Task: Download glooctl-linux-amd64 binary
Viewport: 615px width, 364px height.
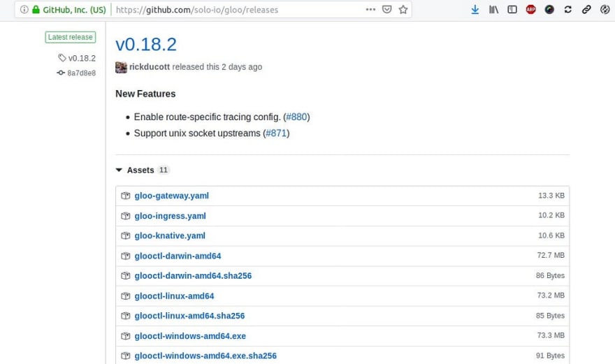Action: point(174,296)
